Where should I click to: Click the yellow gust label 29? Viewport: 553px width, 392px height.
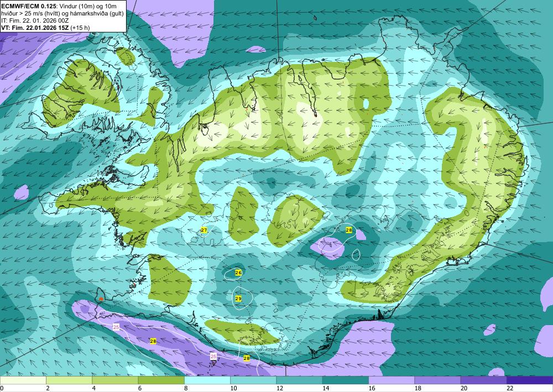coord(238,299)
